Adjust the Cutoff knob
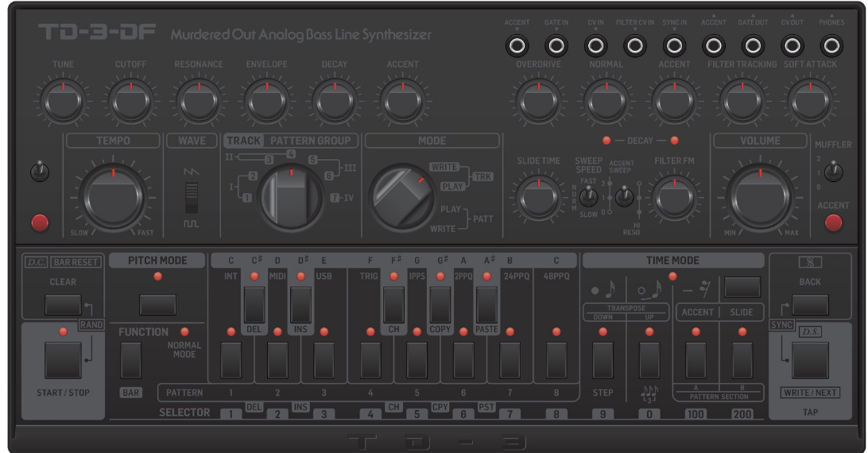Viewport: 868px width, 453px height. (x=130, y=102)
